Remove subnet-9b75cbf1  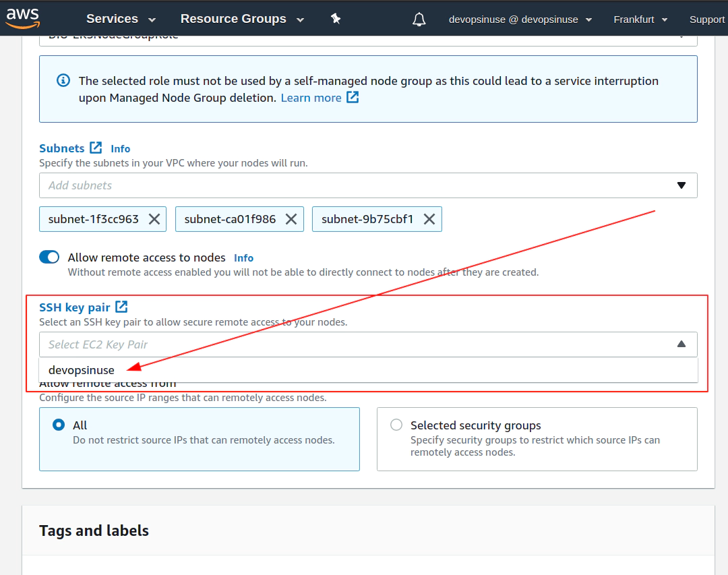coord(429,219)
